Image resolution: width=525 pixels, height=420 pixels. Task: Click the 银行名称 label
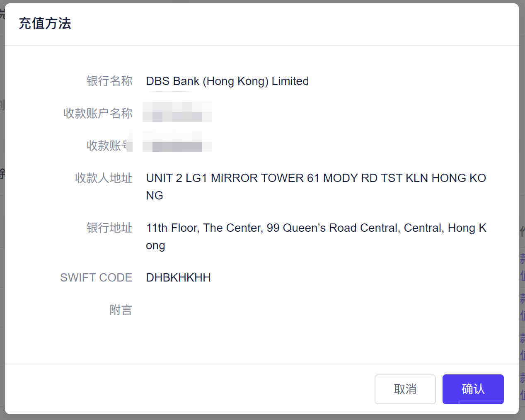pyautogui.click(x=109, y=81)
